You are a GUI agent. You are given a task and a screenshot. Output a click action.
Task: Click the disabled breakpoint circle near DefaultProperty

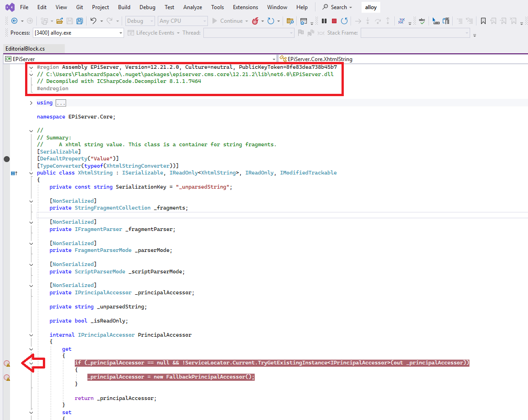coord(7,159)
